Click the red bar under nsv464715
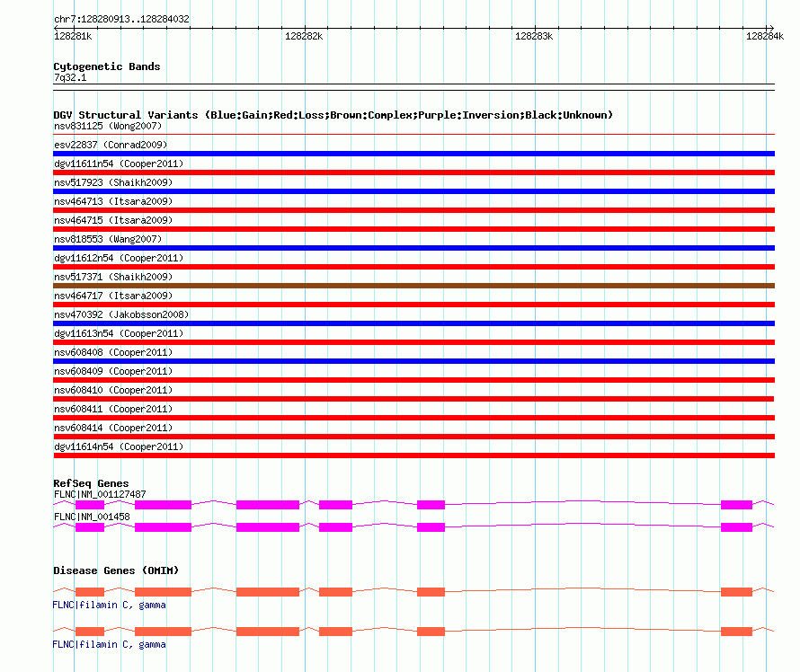 pos(413,229)
